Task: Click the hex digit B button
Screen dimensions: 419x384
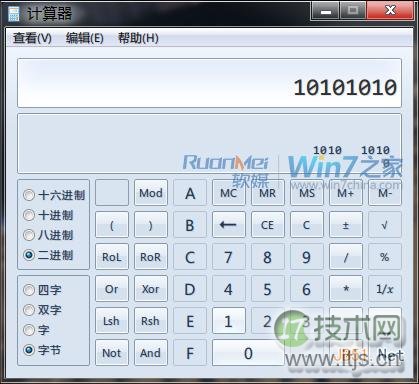Action: [190, 225]
